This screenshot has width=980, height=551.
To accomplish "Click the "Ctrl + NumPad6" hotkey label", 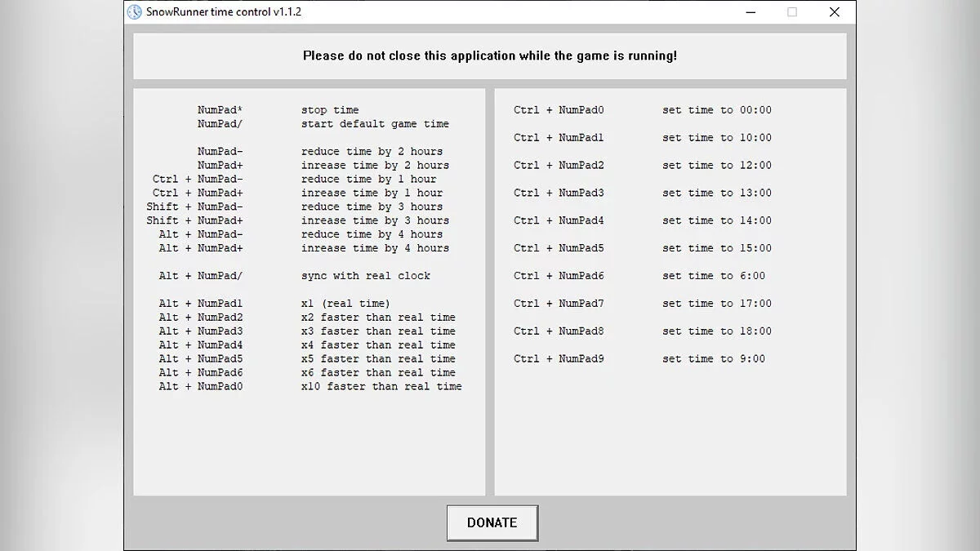I will click(x=559, y=276).
